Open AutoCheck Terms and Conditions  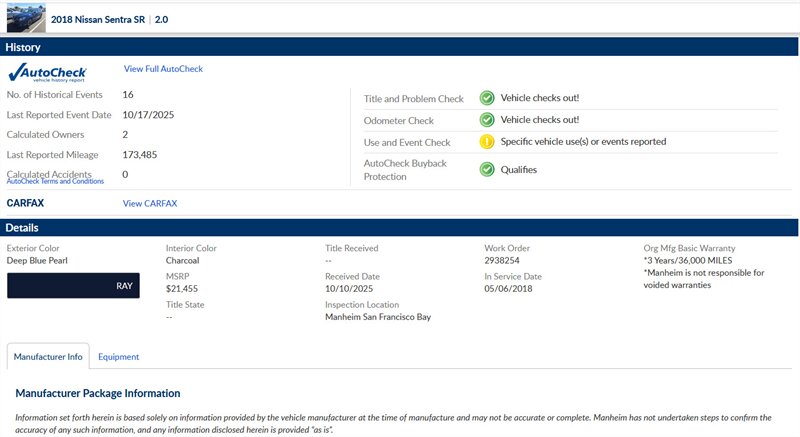[55, 182]
